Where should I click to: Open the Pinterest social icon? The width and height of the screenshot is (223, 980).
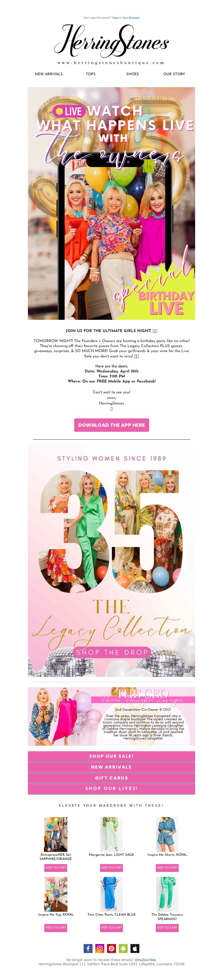coord(111,949)
